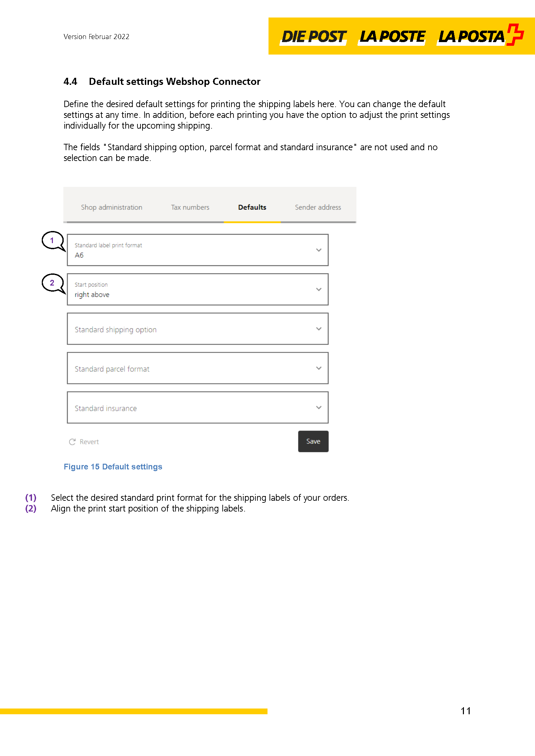Select the active Defaults tab
Viewport: 535px width, 756px height.
click(252, 207)
